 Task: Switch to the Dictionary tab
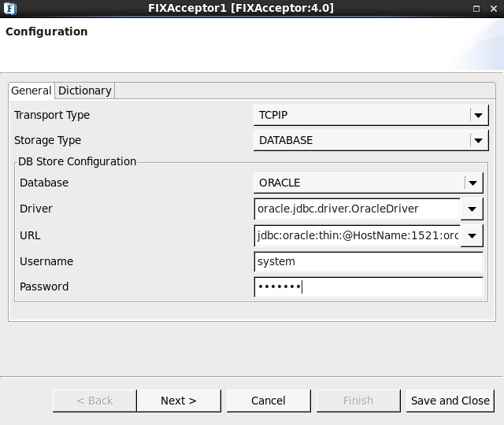coord(85,91)
